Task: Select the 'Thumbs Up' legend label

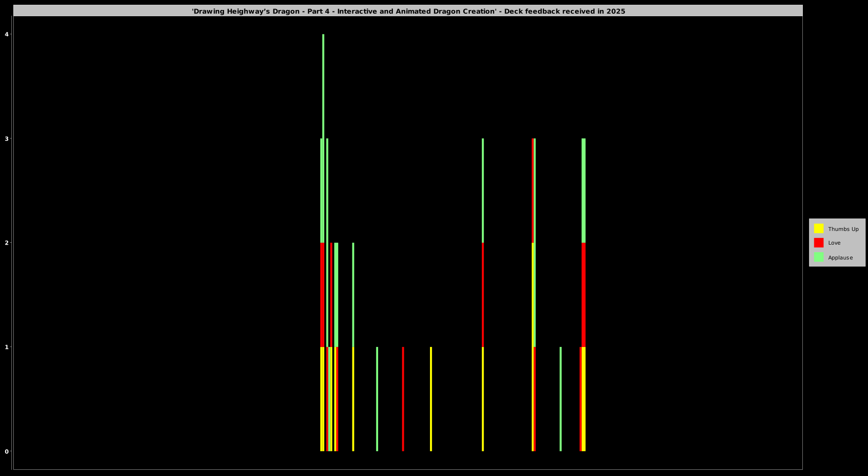Action: click(x=843, y=229)
